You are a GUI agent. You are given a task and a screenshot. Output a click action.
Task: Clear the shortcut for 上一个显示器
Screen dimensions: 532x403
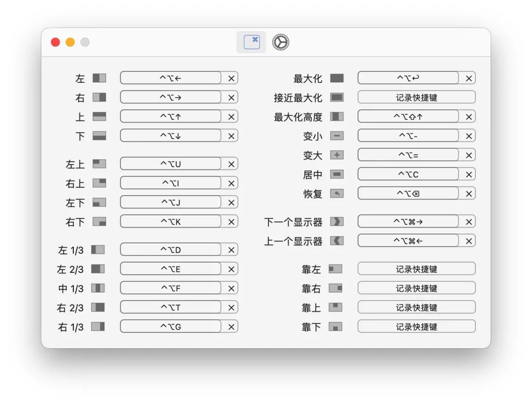pyautogui.click(x=469, y=241)
